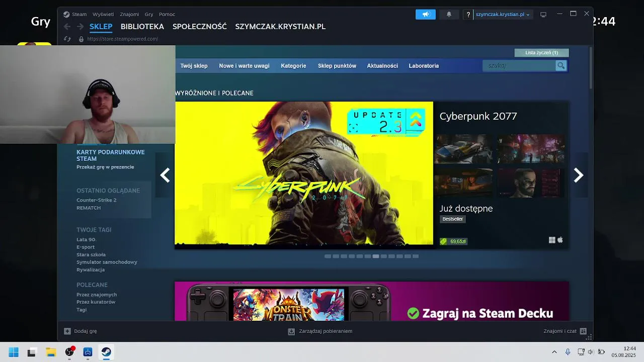Reload the store page

pos(67,39)
